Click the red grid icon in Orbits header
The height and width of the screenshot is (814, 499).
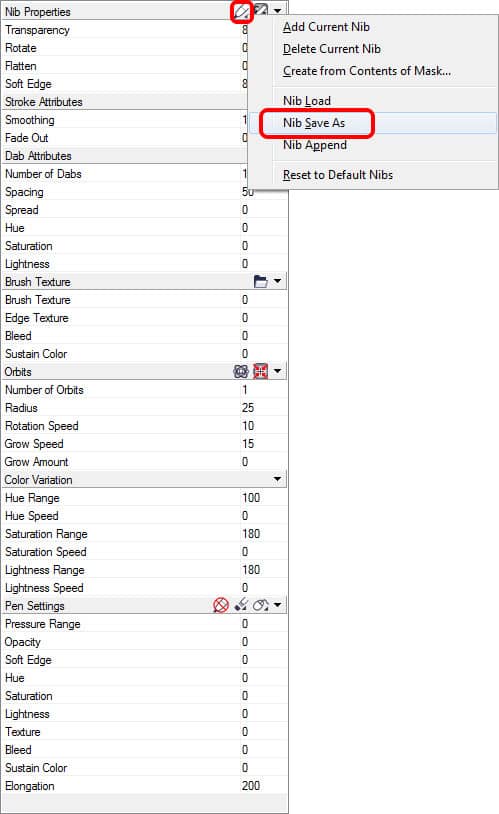(261, 371)
